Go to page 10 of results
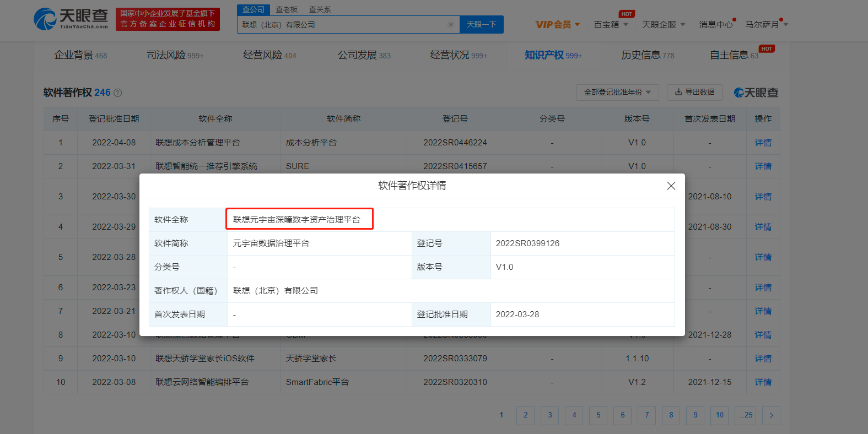868x434 pixels. point(720,415)
